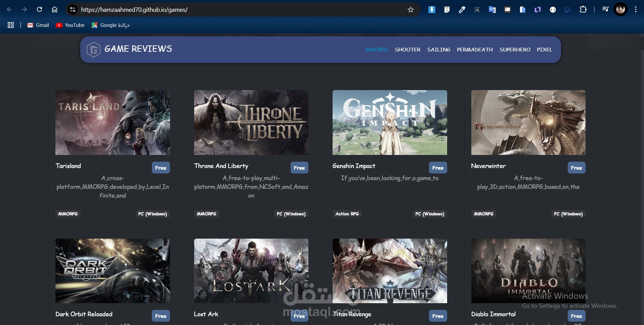Click the "Lost Ark" game title
The image size is (644, 325).
click(206, 314)
